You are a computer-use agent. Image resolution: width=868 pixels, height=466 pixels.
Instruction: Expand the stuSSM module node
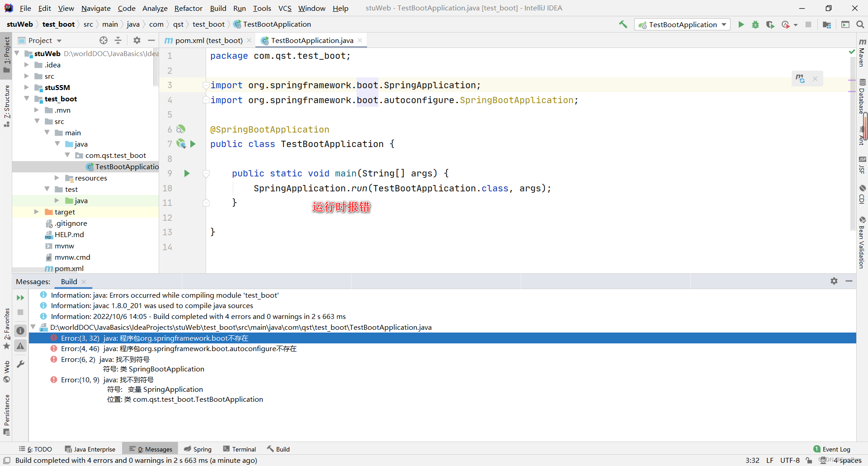tap(26, 87)
